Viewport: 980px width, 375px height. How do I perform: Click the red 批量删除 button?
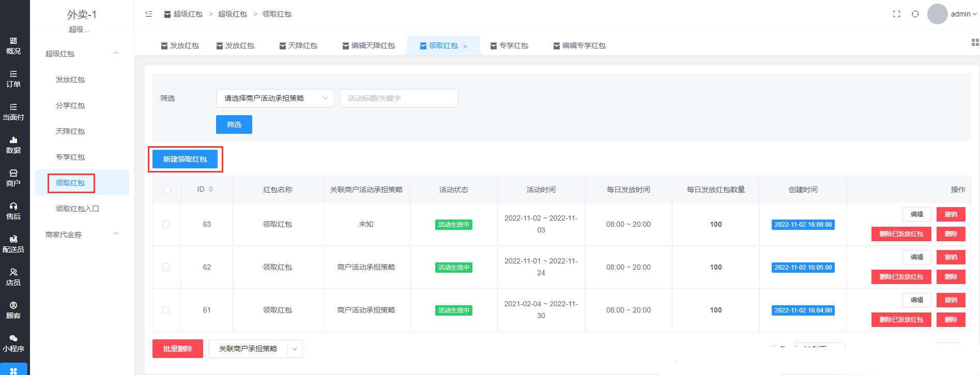(178, 349)
